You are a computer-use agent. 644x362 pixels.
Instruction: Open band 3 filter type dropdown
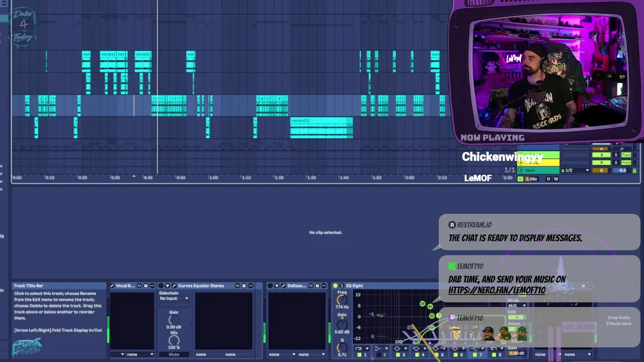coord(400,348)
